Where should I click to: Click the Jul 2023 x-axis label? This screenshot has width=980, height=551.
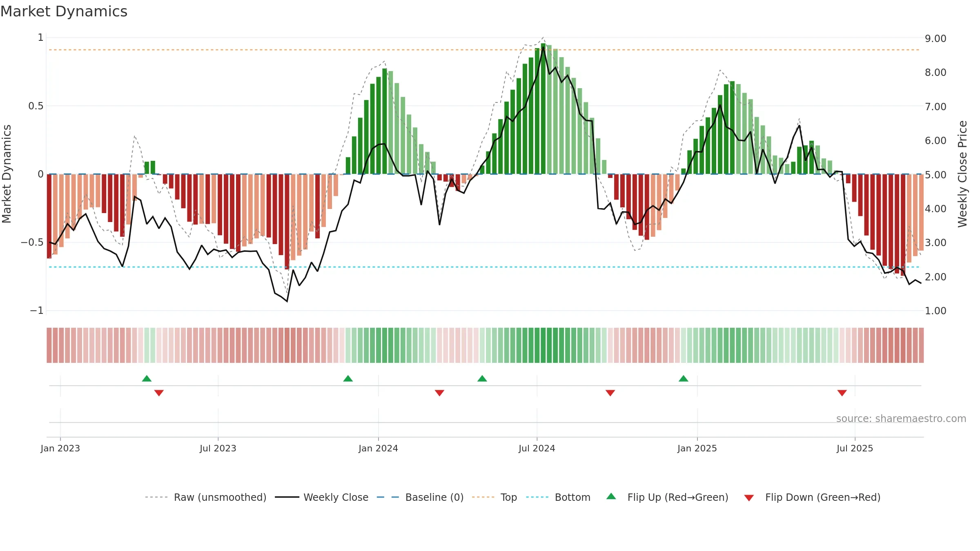pos(218,448)
